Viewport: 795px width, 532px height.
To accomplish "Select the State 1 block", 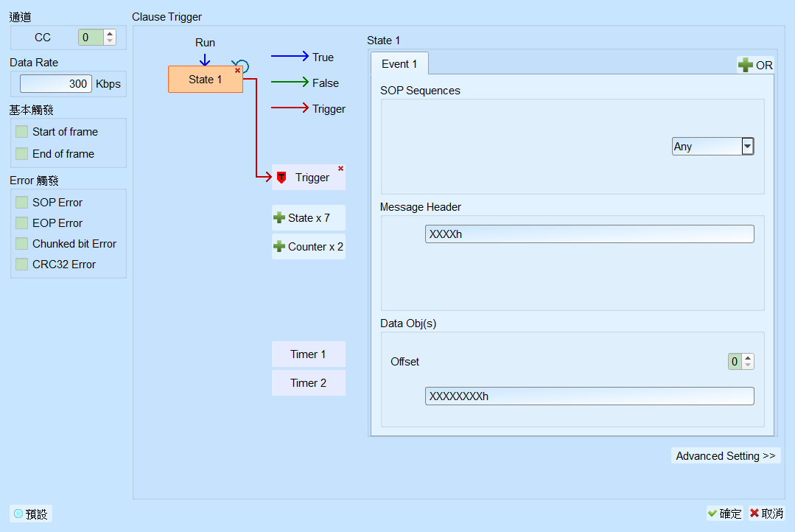I will [206, 80].
